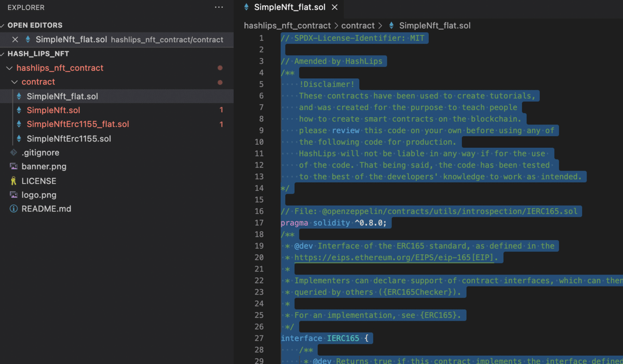Click the logo.png image icon
The image size is (623, 364).
[13, 195]
